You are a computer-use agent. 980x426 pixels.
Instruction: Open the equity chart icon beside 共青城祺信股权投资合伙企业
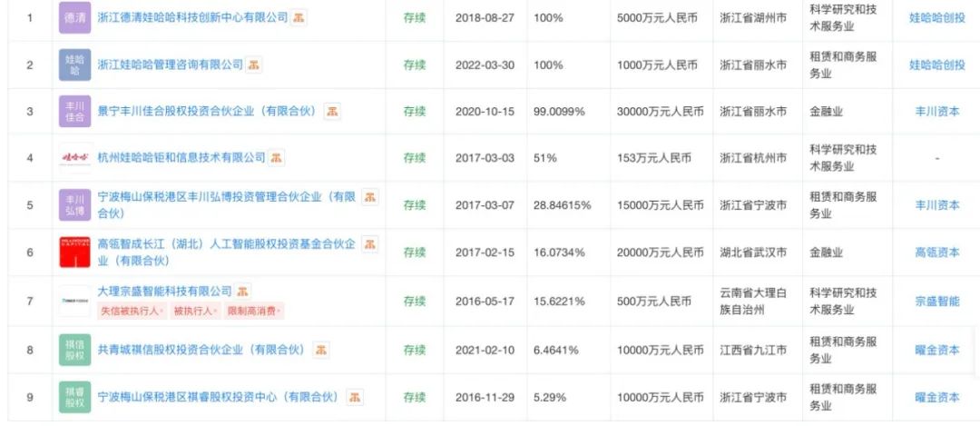click(322, 350)
